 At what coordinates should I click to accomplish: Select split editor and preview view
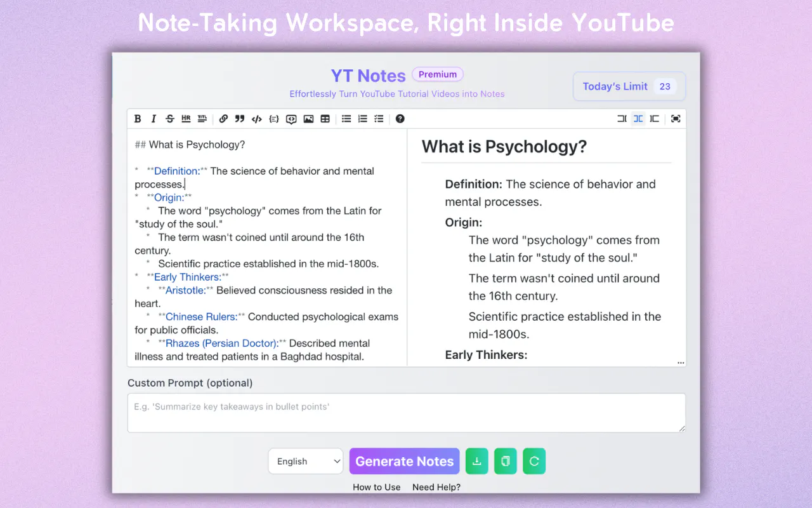(638, 119)
